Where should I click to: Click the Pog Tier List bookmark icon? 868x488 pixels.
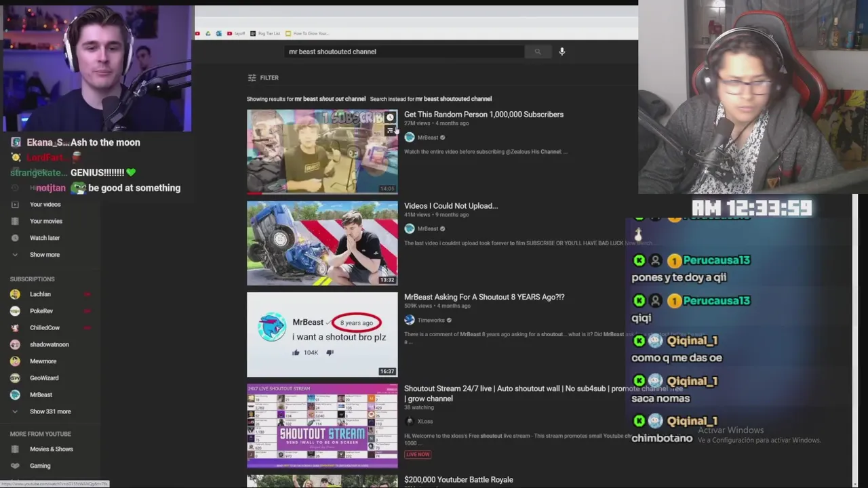pyautogui.click(x=253, y=33)
